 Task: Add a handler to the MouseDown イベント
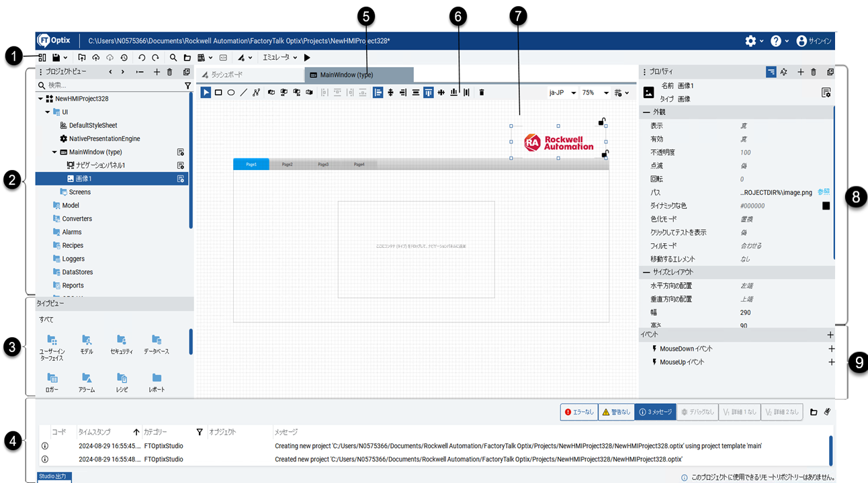[831, 349]
